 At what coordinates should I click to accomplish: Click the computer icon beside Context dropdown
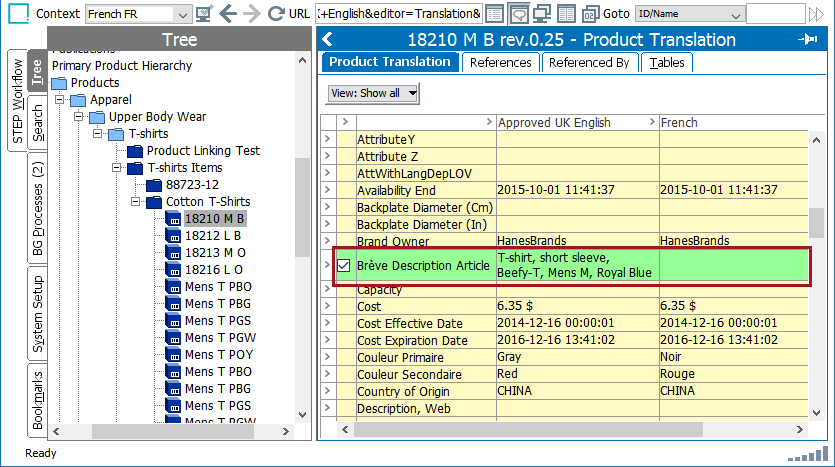(x=204, y=14)
